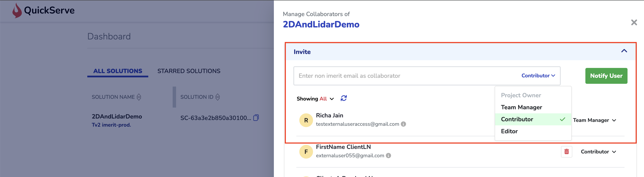
Task: Close the Manage Collaborators panel
Action: (634, 22)
